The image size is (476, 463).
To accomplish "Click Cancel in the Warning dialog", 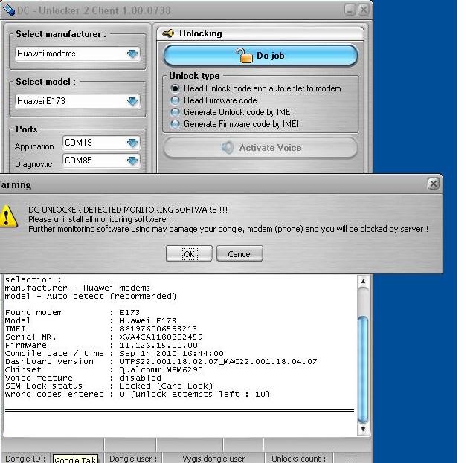I will tap(239, 254).
